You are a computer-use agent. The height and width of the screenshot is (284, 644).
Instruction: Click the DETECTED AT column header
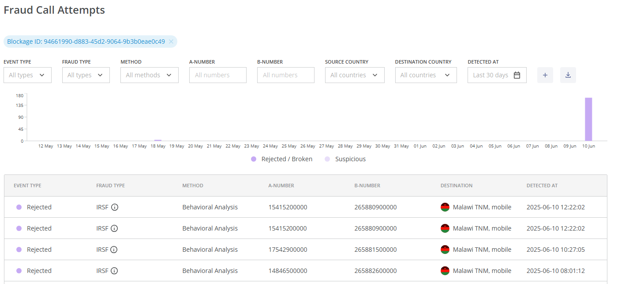tap(542, 186)
